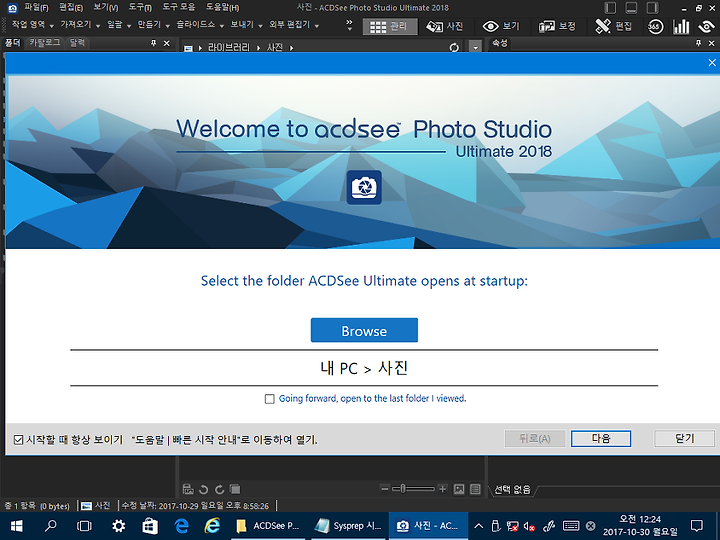Open Task View in taskbar
The width and height of the screenshot is (720, 540).
pyautogui.click(x=84, y=526)
